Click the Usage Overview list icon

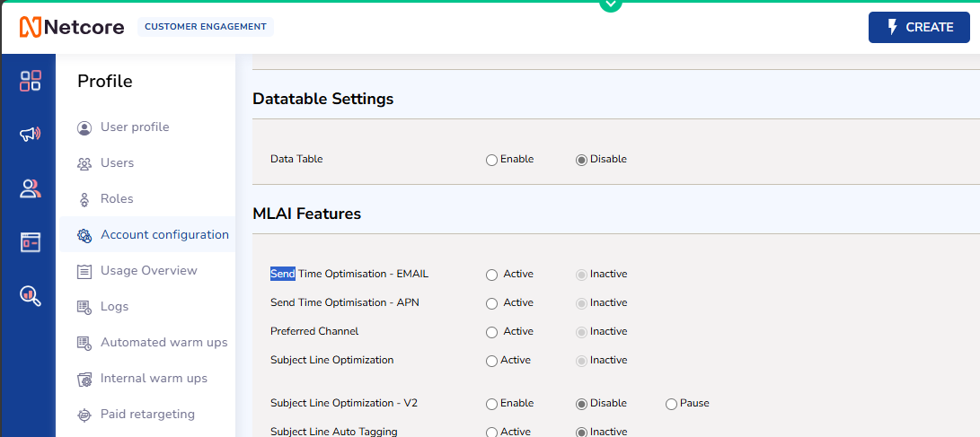[84, 271]
